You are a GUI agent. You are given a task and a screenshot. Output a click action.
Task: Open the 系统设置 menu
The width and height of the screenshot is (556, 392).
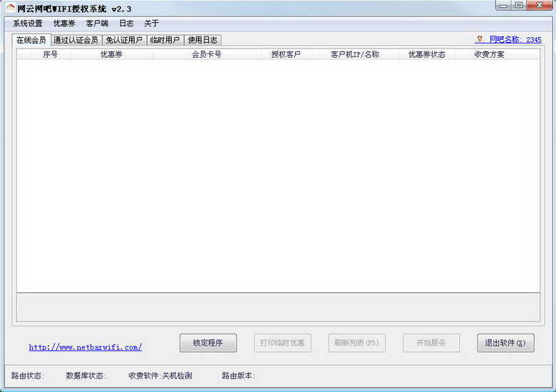(x=28, y=24)
